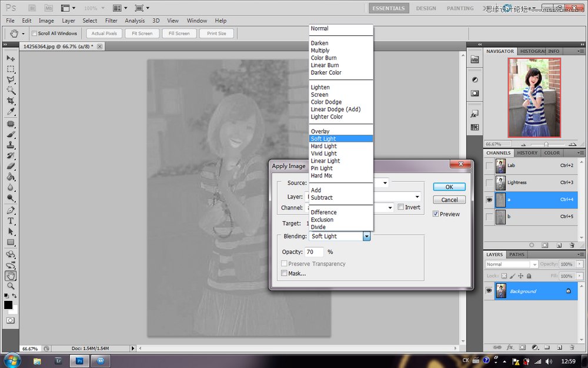The height and width of the screenshot is (368, 588).
Task: Confirm Apply Image with OK button
Action: point(449,187)
